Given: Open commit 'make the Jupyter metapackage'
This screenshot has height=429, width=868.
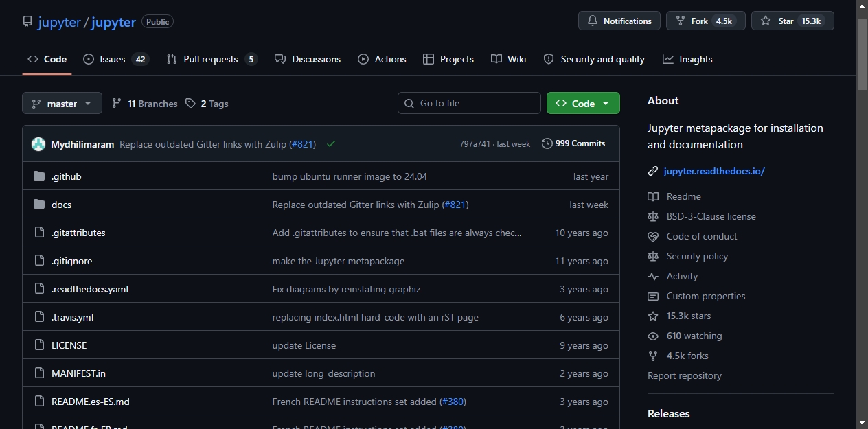Looking at the screenshot, I should [x=339, y=261].
